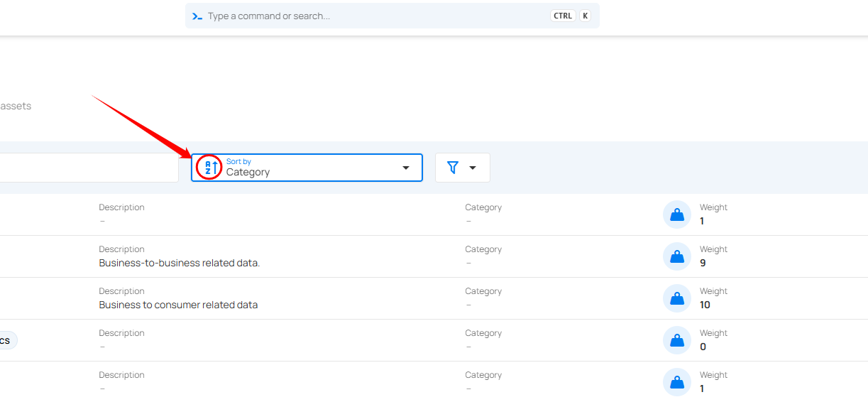The width and height of the screenshot is (868, 402).
Task: Click the weight icon in the top row
Action: click(x=677, y=214)
